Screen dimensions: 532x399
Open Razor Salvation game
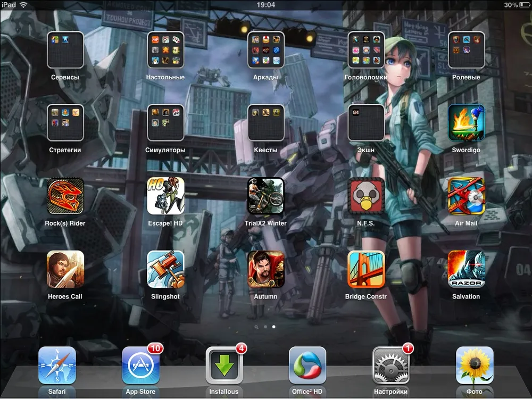pos(466,269)
